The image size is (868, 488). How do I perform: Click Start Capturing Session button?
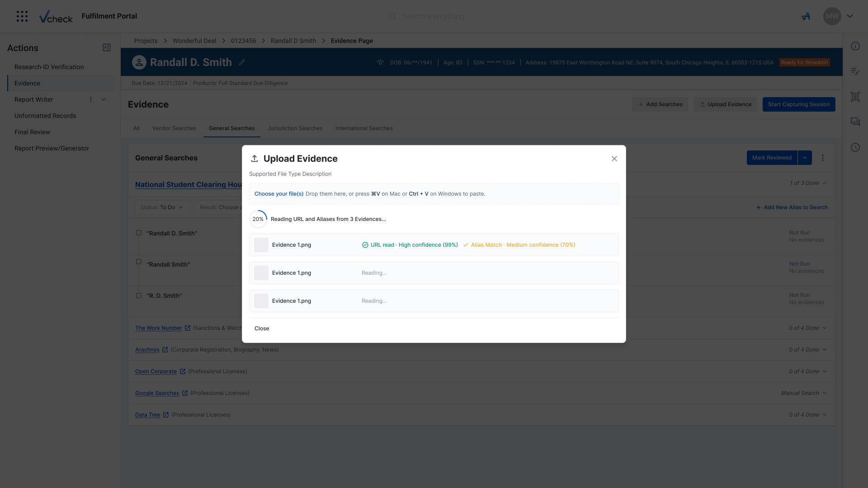[799, 104]
